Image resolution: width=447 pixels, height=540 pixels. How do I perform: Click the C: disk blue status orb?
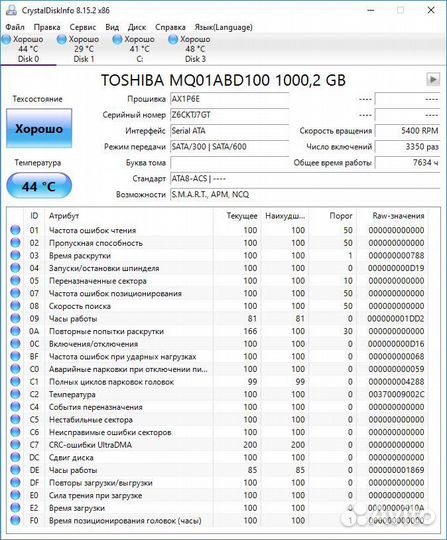(117, 39)
